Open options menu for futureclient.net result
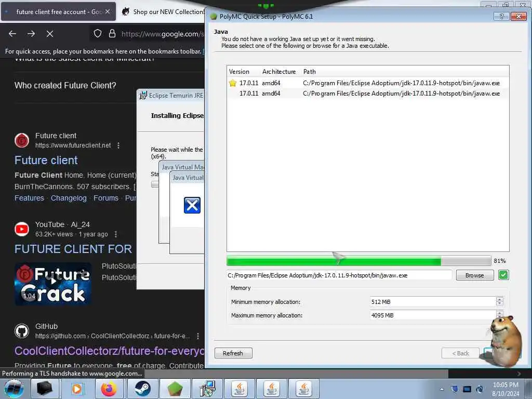 (118, 145)
